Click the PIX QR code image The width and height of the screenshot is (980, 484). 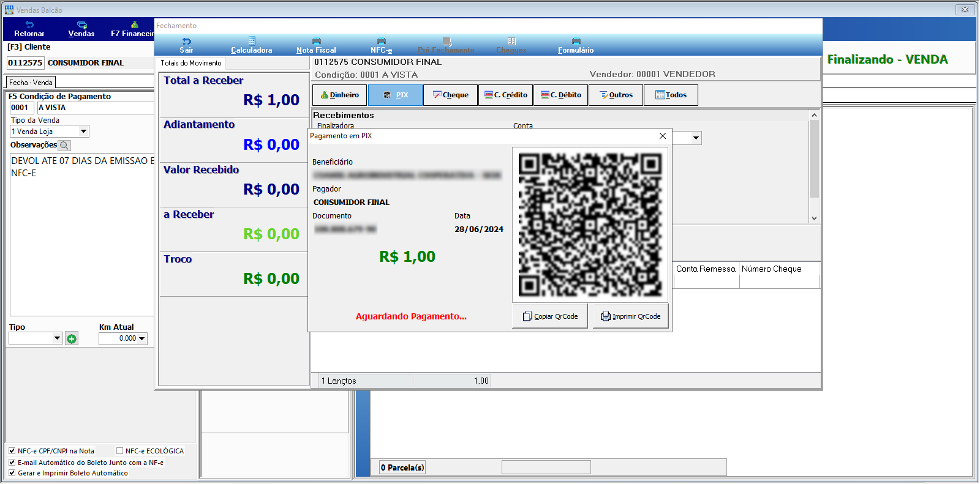pos(590,225)
